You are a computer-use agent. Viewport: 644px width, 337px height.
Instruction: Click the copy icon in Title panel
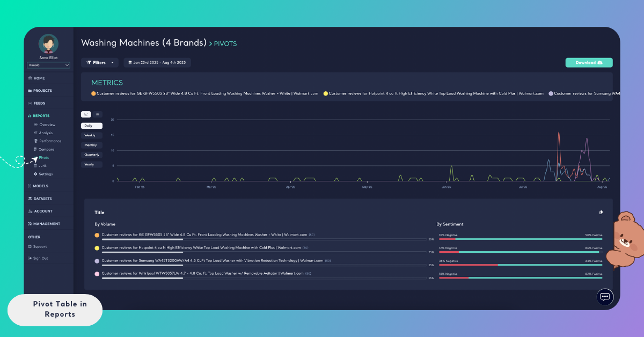click(601, 213)
